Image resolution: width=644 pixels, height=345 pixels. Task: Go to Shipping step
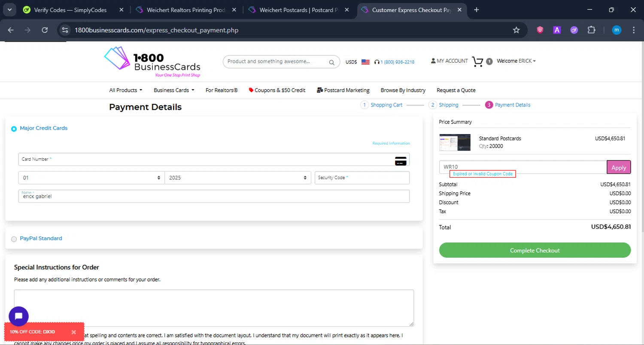pos(444,105)
